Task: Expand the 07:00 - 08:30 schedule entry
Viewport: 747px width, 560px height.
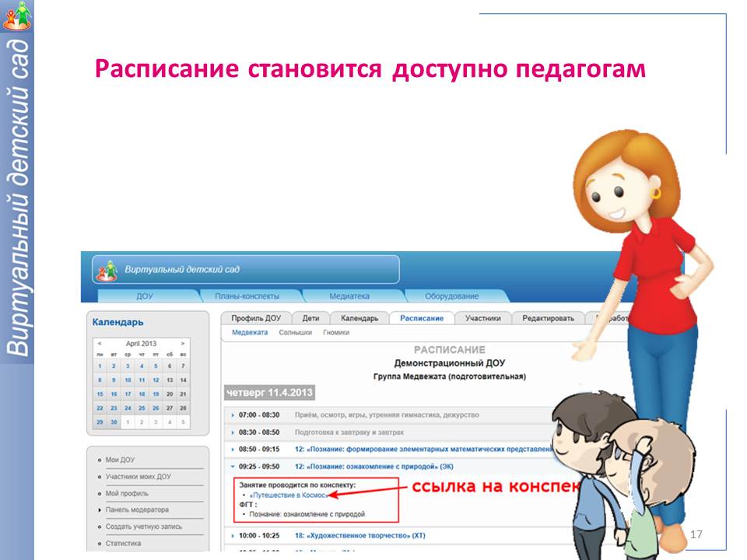Action: (233, 415)
